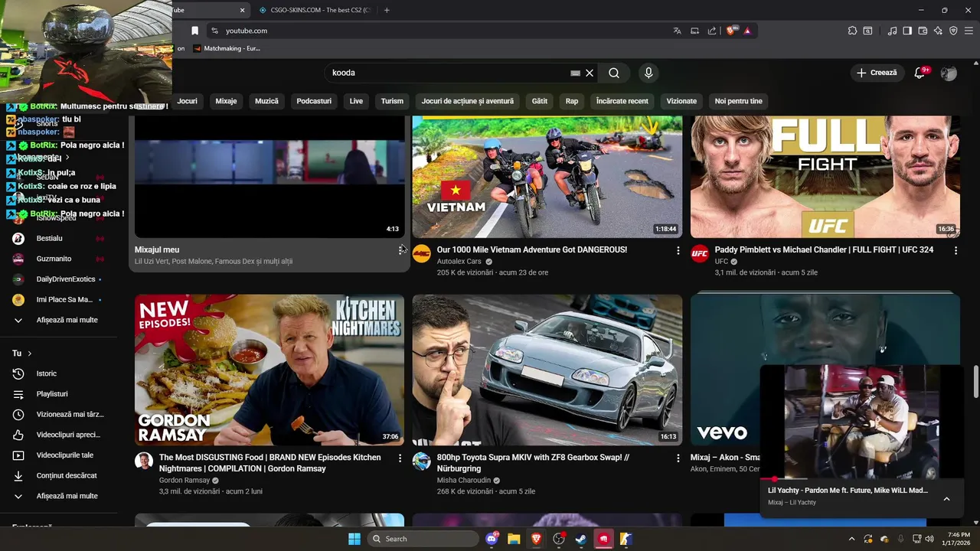
Task: Open the browser hamburger menu
Action: 969,31
